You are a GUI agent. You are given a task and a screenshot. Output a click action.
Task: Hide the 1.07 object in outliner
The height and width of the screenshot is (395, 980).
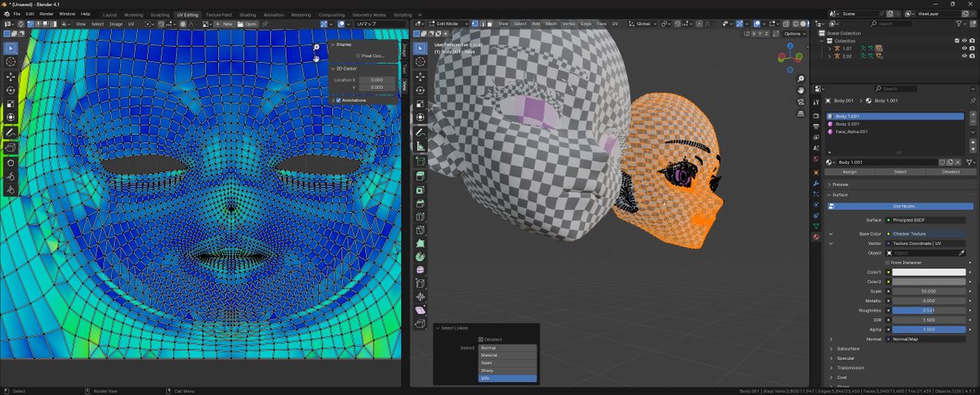(964, 49)
